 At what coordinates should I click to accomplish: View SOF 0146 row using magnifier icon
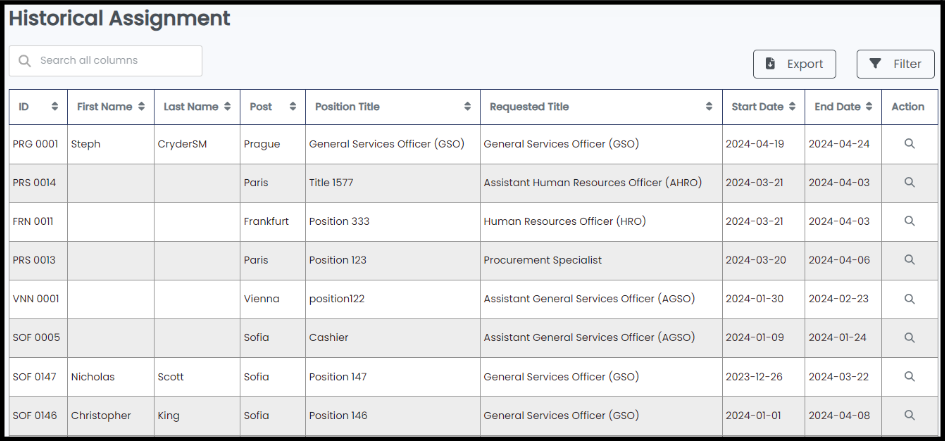pyautogui.click(x=909, y=415)
